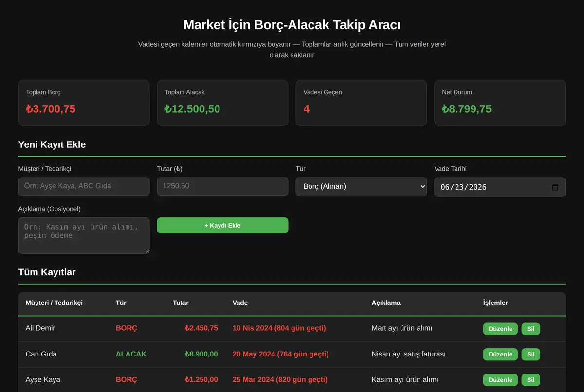The width and height of the screenshot is (584, 392).
Task: Focus the Tutar amount input field
Action: click(222, 186)
